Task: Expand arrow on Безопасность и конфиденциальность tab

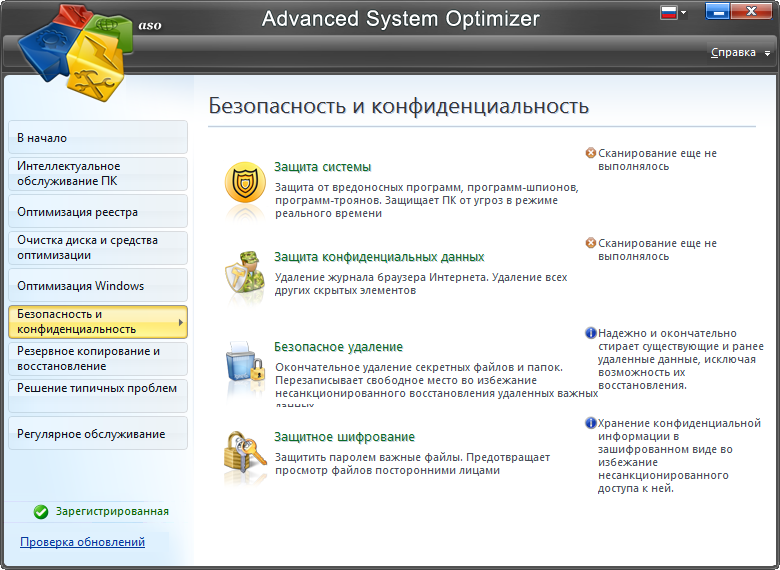Action: pyautogui.click(x=181, y=322)
